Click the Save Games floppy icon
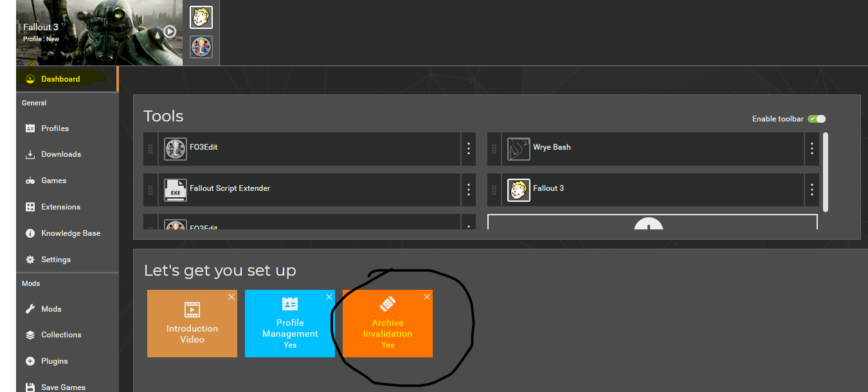 pos(30,388)
